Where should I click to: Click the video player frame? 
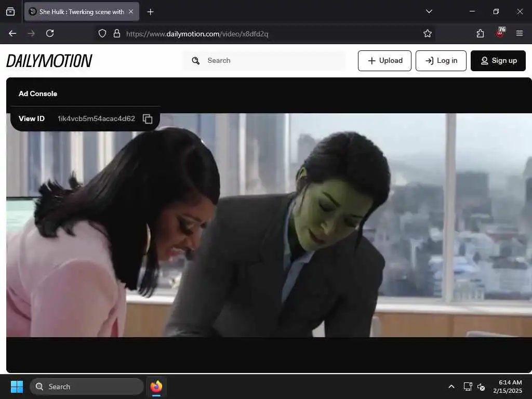[x=269, y=225]
